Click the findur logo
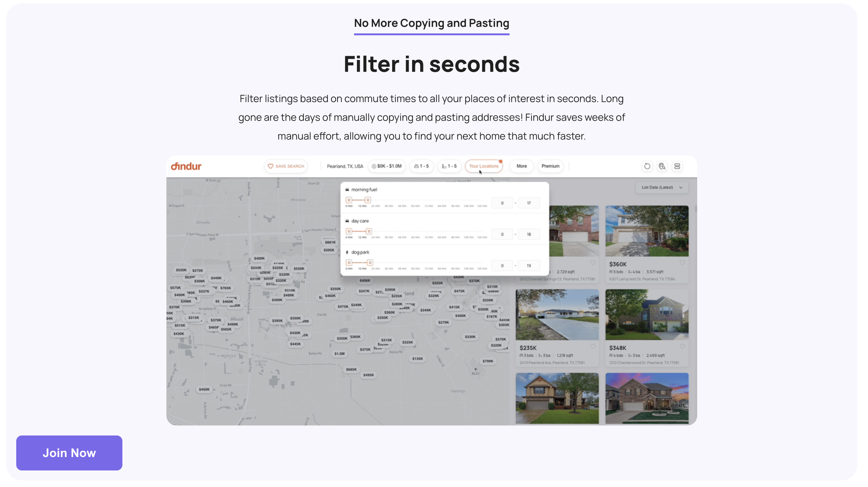Viewport: 868px width, 487px height. tap(186, 166)
